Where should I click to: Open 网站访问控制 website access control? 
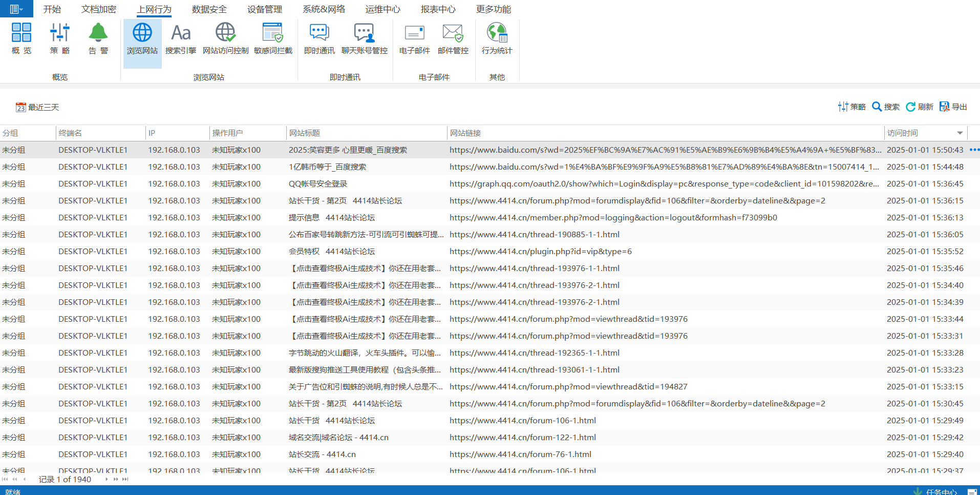(x=225, y=38)
